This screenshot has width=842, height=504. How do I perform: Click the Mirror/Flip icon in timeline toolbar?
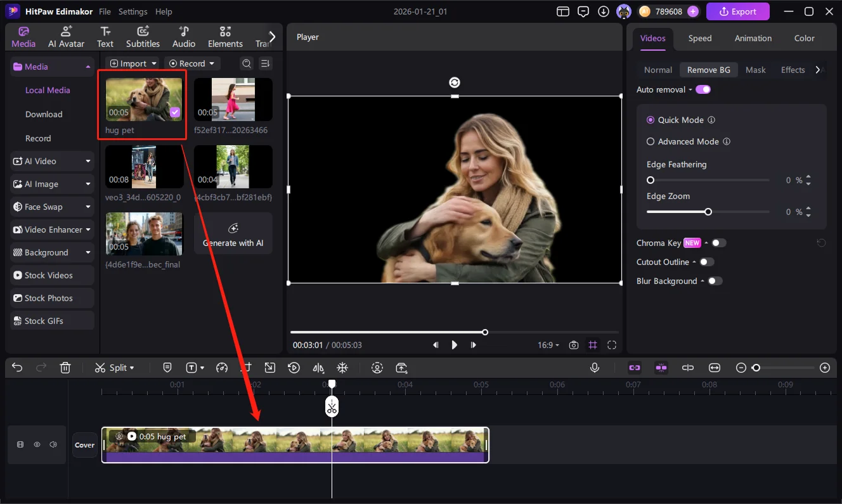click(318, 368)
